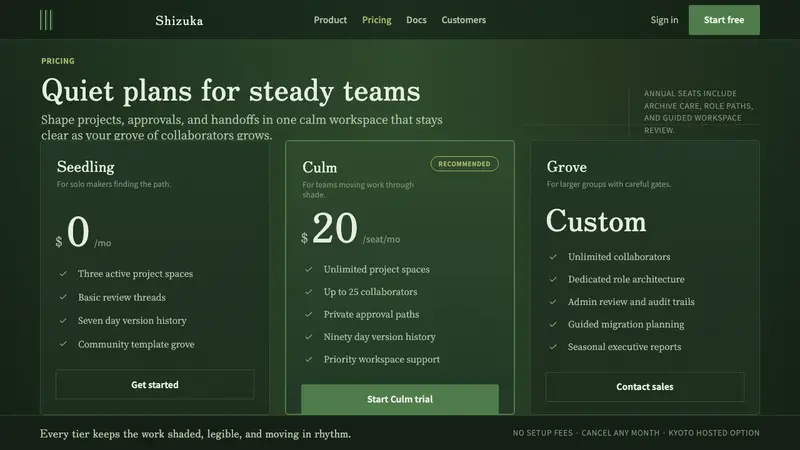Click the 'Annual seats include' side note
Screen dimensions: 800x450
click(698, 112)
